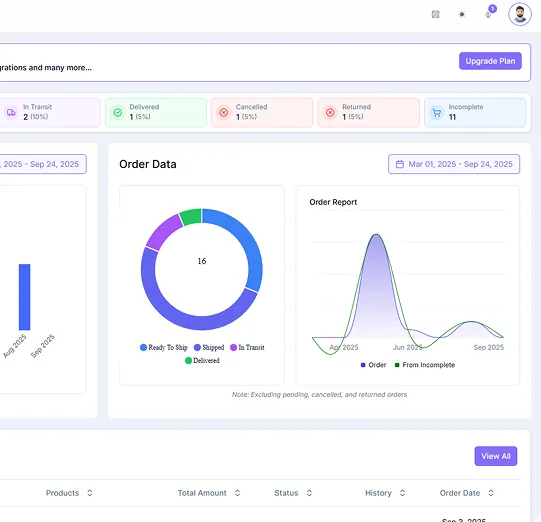Click the Aug 2025 bar in the chart
Image resolution: width=541 pixels, height=522 pixels.
coord(24,297)
